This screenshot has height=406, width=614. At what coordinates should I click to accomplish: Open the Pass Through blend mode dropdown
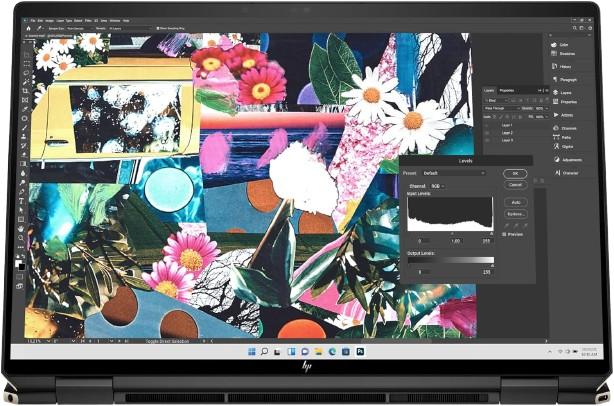coord(502,108)
